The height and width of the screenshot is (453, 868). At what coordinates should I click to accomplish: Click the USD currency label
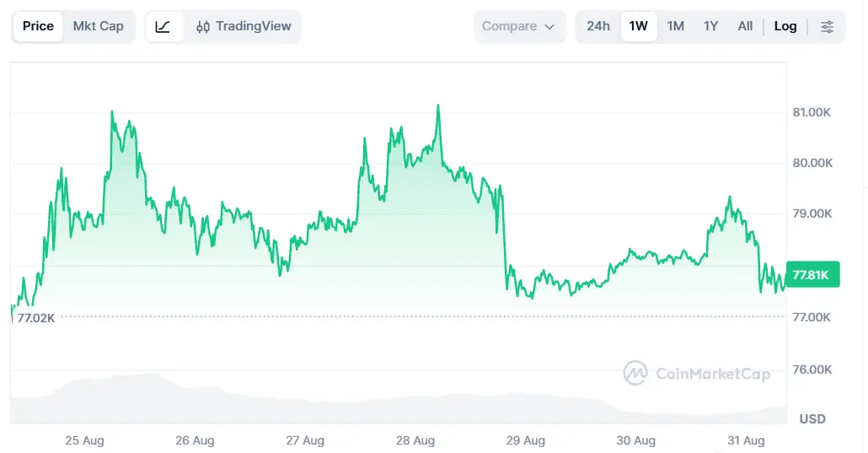click(x=812, y=419)
